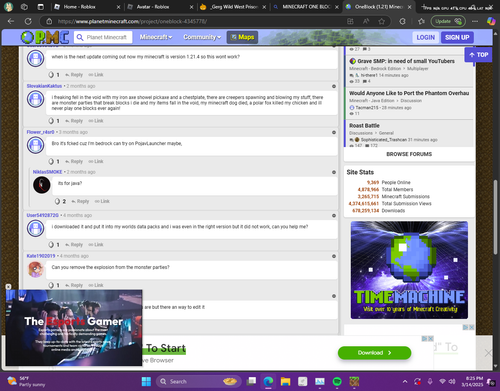Viewport: 500px width, 391px height.
Task: Open 'Grave SMP: in need of small YouTubers' thread
Action: click(406, 61)
